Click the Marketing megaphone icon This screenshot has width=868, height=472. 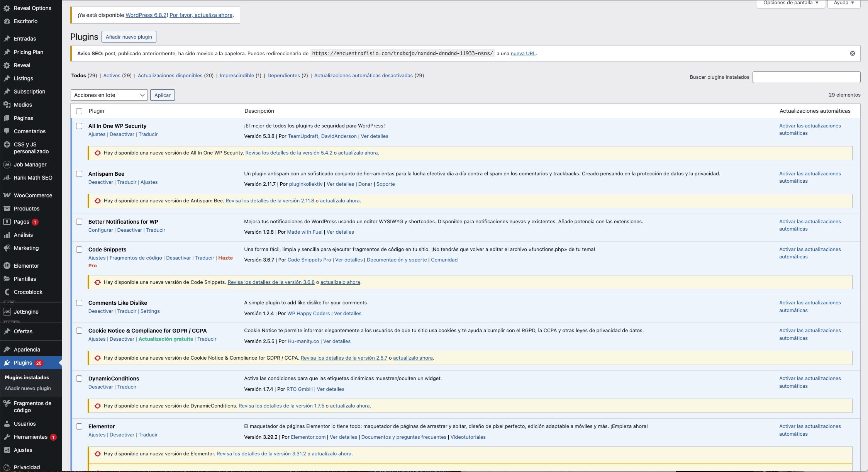tap(7, 248)
